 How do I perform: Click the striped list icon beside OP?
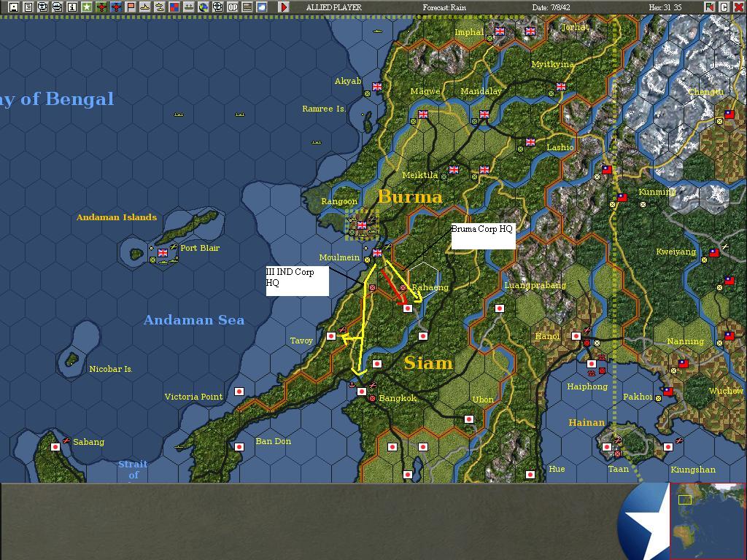point(247,7)
